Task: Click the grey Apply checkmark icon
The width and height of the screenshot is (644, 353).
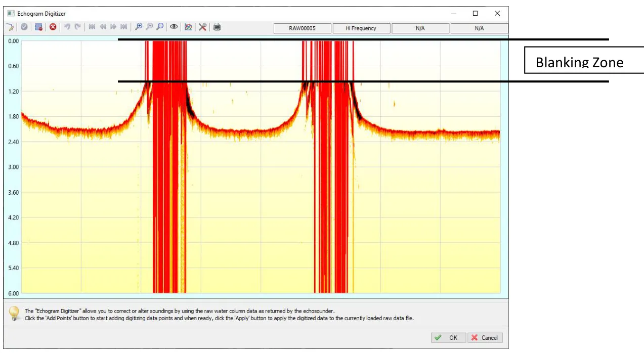Action: coord(24,27)
